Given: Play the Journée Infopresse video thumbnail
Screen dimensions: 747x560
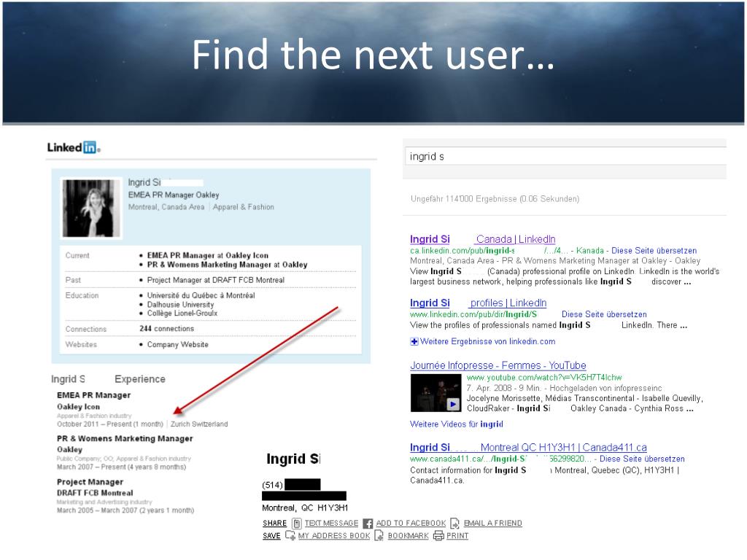Looking at the screenshot, I should [x=436, y=393].
